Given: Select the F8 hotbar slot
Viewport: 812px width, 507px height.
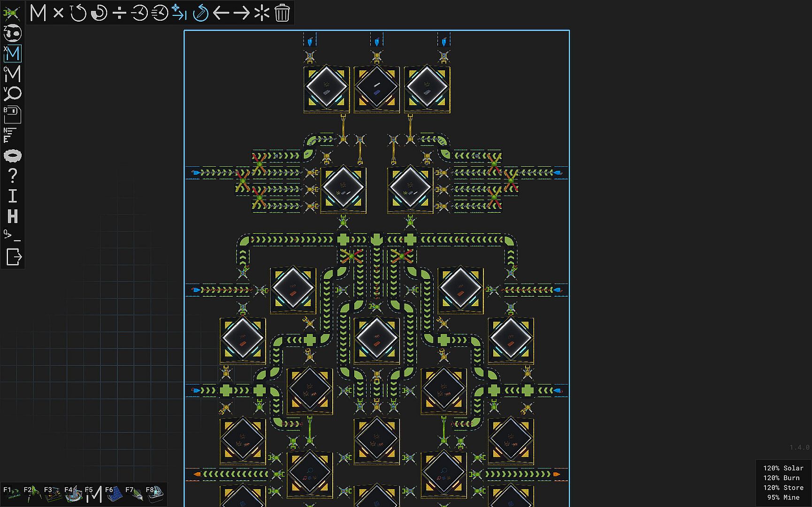Looking at the screenshot, I should (x=154, y=493).
